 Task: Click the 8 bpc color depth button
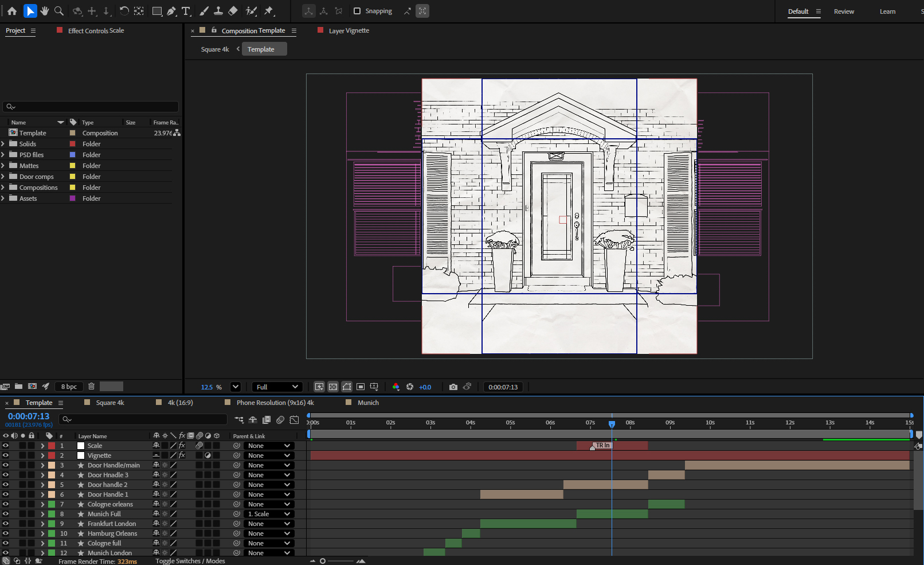coord(69,387)
